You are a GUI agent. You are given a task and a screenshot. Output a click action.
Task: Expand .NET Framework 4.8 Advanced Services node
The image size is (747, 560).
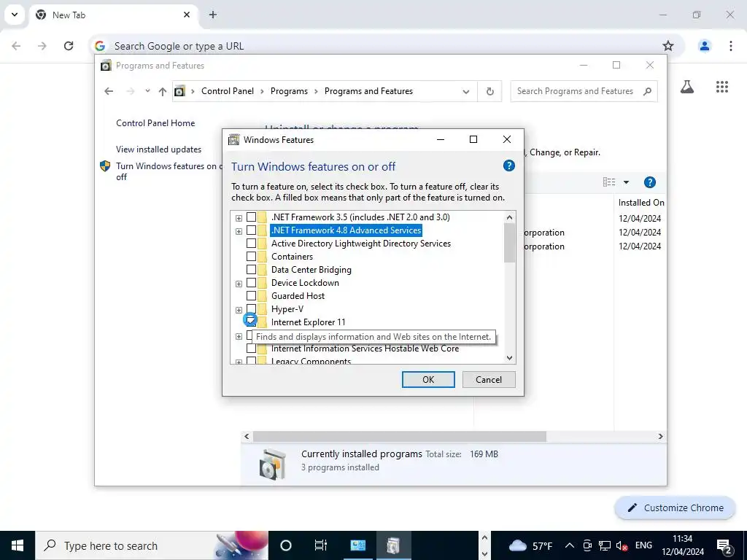click(x=239, y=231)
